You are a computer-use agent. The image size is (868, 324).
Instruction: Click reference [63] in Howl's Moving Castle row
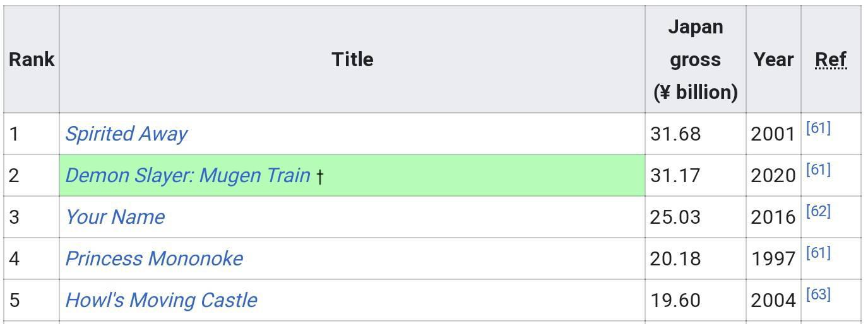(818, 294)
